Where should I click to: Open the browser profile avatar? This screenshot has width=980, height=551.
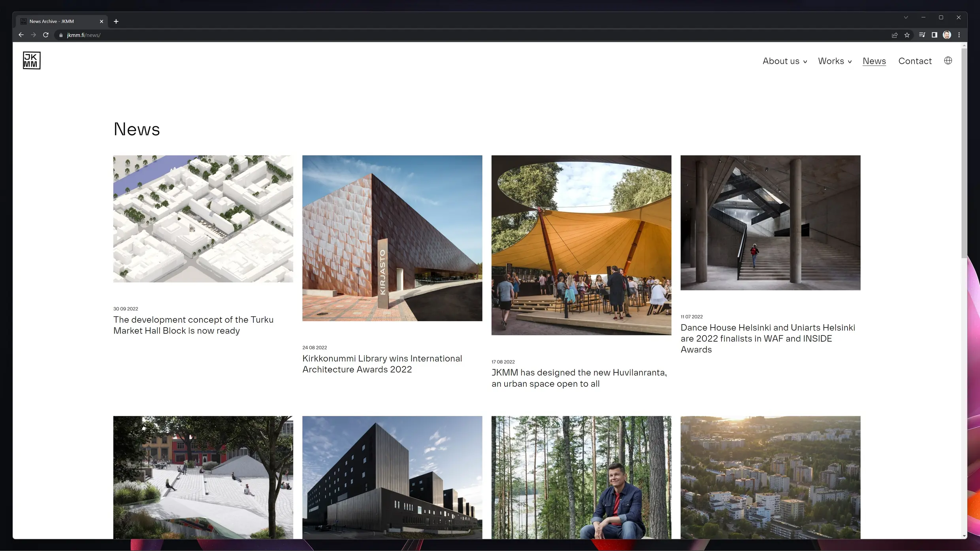point(947,35)
